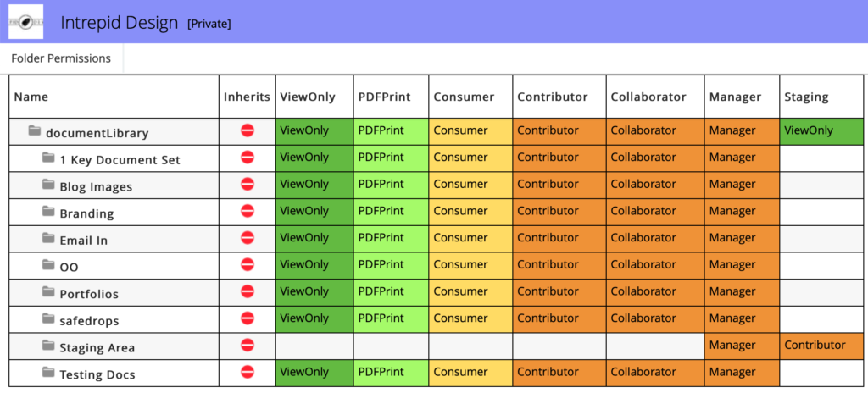The width and height of the screenshot is (868, 393).
Task: Click the documentLibrary folder icon
Action: tap(35, 131)
